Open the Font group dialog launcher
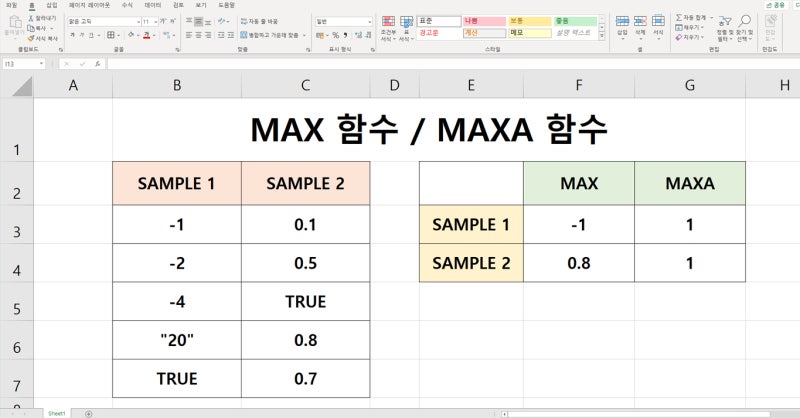Image resolution: width=800 pixels, height=418 pixels. click(x=178, y=50)
